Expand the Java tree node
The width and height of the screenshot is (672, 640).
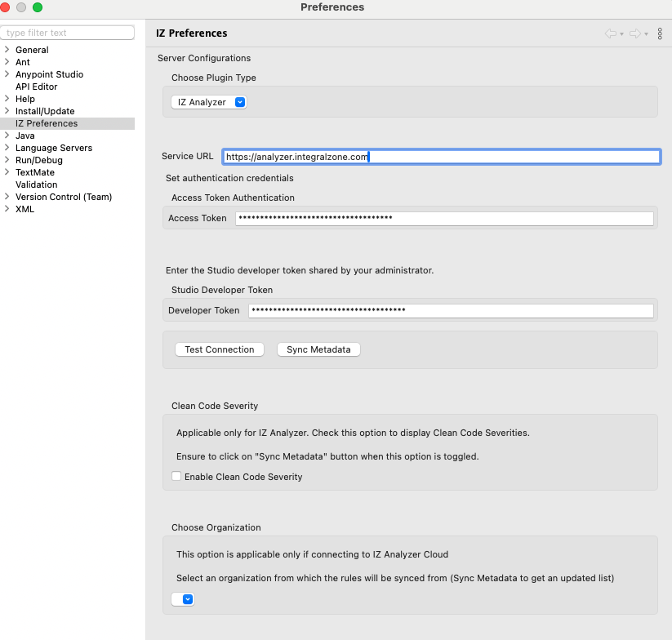click(7, 136)
